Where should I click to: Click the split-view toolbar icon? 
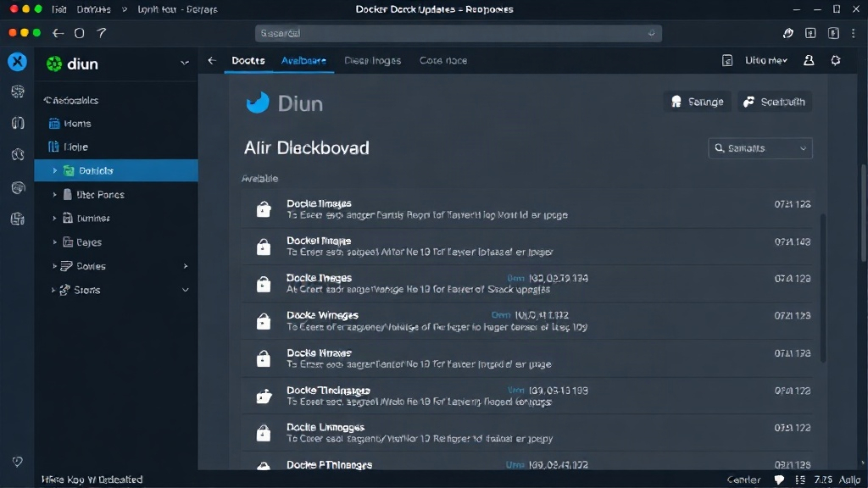(x=810, y=33)
